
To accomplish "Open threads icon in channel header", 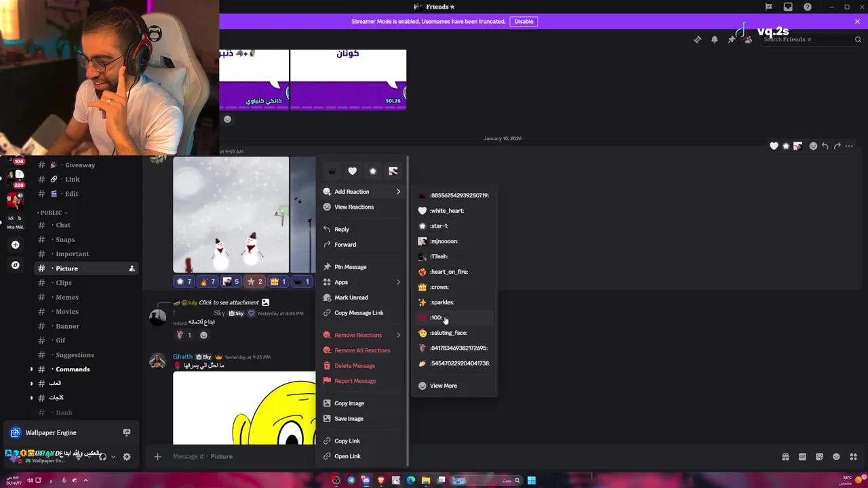I will tap(698, 39).
